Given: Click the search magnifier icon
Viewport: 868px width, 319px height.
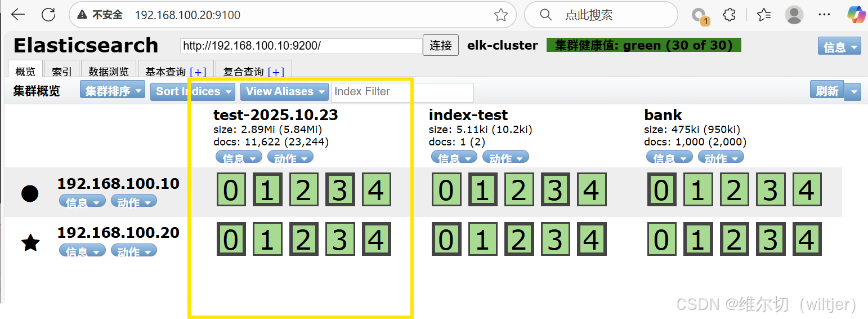Looking at the screenshot, I should pos(545,15).
